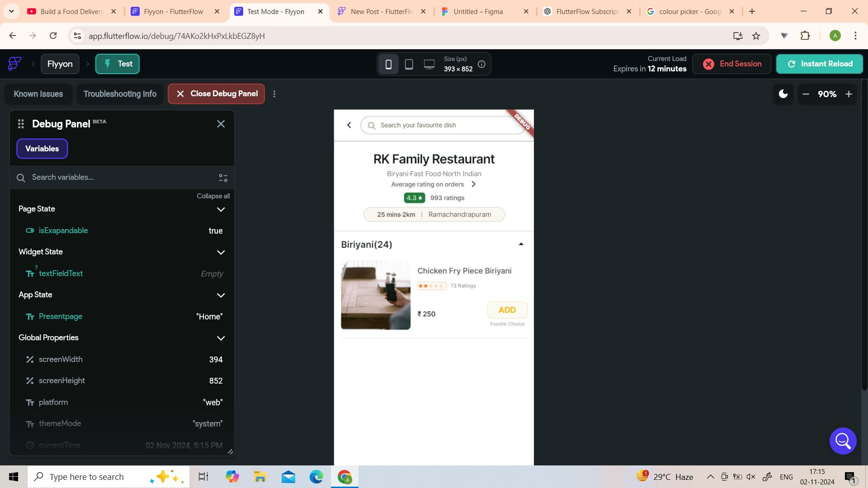This screenshot has height=488, width=868.
Task: Toggle dark mode moon icon
Action: 783,94
